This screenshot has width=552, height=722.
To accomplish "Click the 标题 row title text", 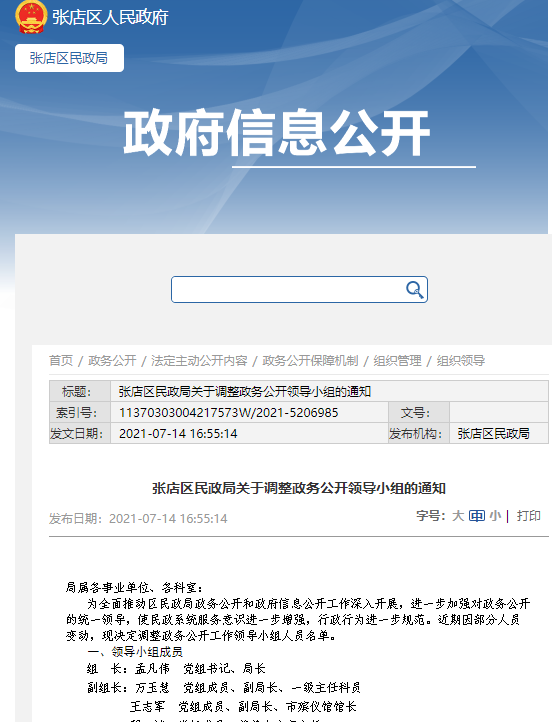I will (244, 392).
